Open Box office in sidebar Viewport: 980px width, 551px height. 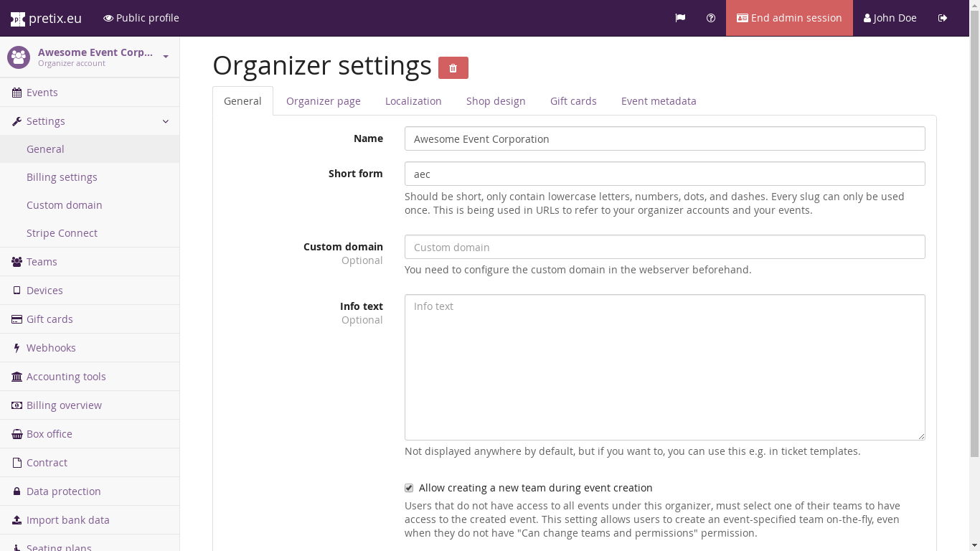tap(49, 434)
